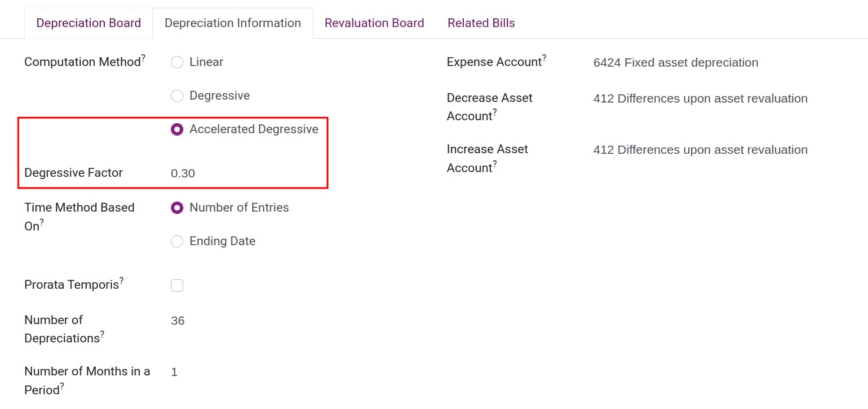The width and height of the screenshot is (868, 409).
Task: Select the Linear computation method
Action: point(177,62)
